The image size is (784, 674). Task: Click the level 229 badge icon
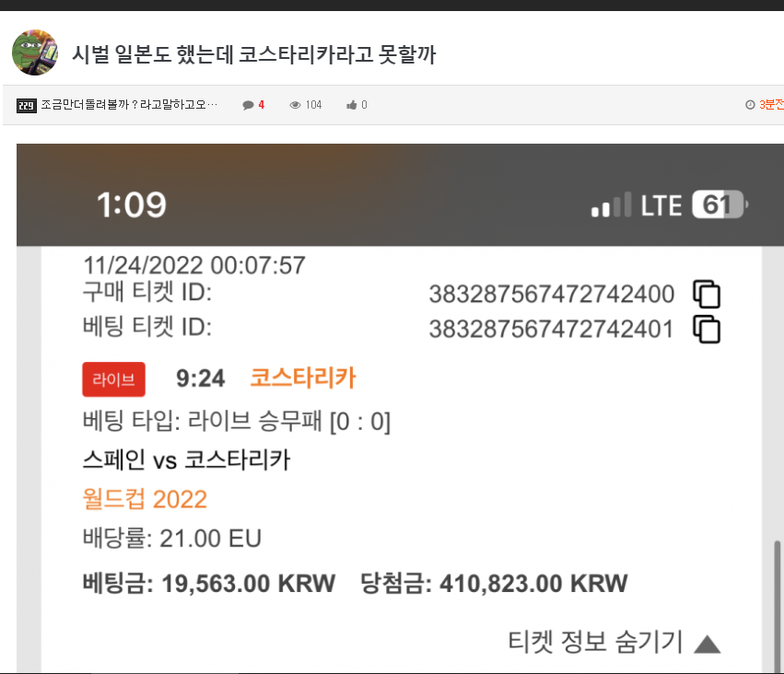(26, 105)
